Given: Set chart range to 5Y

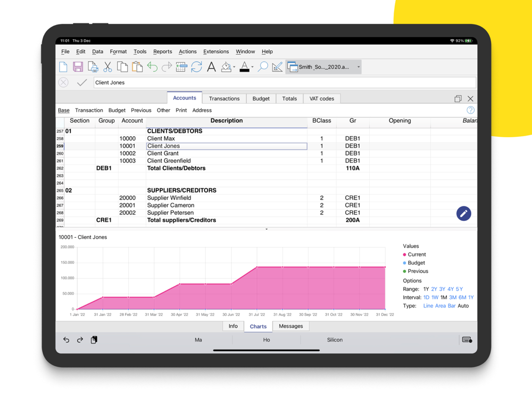Looking at the screenshot, I should (x=459, y=289).
